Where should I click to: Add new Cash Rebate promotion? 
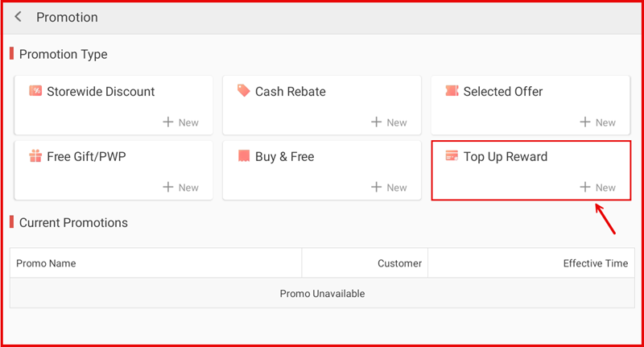[389, 122]
